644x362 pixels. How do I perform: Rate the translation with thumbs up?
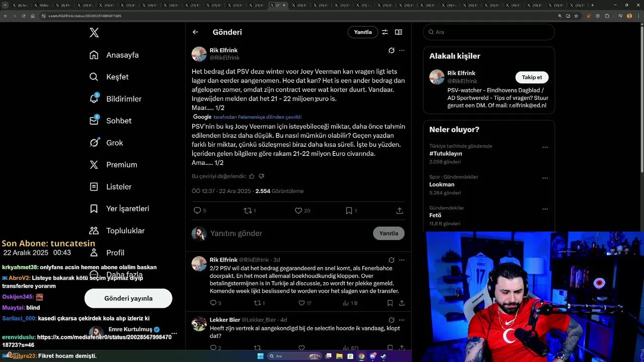pos(252,176)
